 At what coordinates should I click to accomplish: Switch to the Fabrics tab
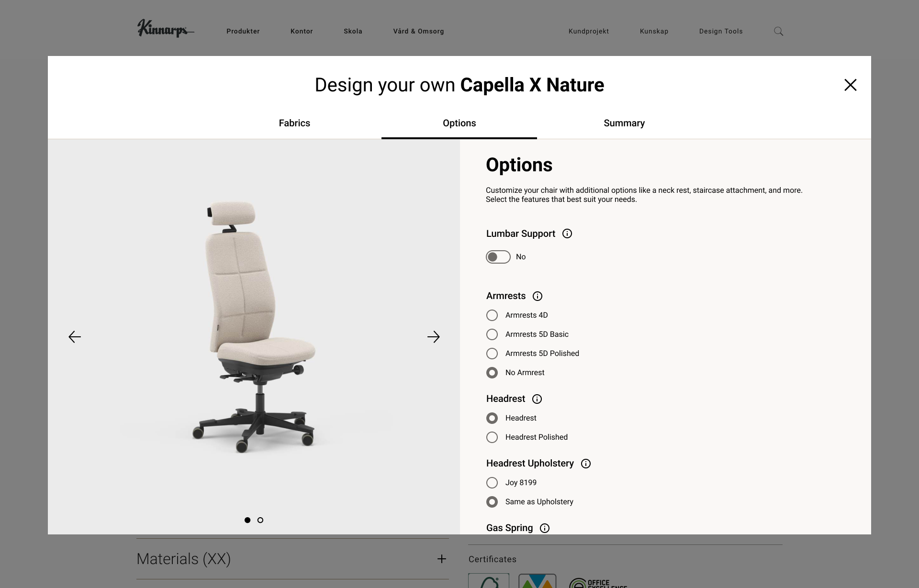294,123
